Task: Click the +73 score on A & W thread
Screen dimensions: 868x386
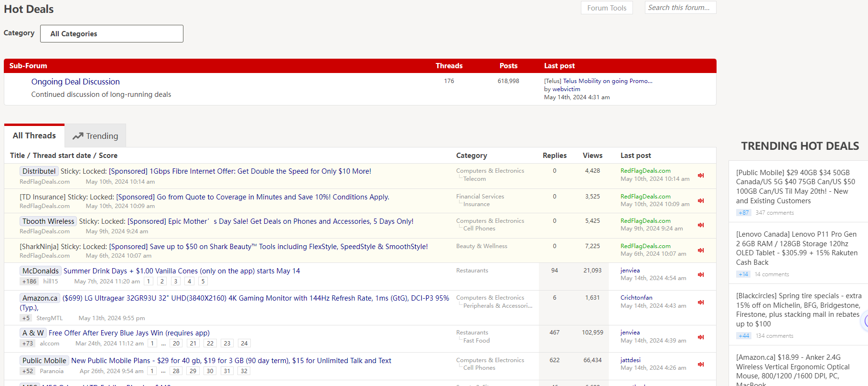Action: (x=28, y=344)
